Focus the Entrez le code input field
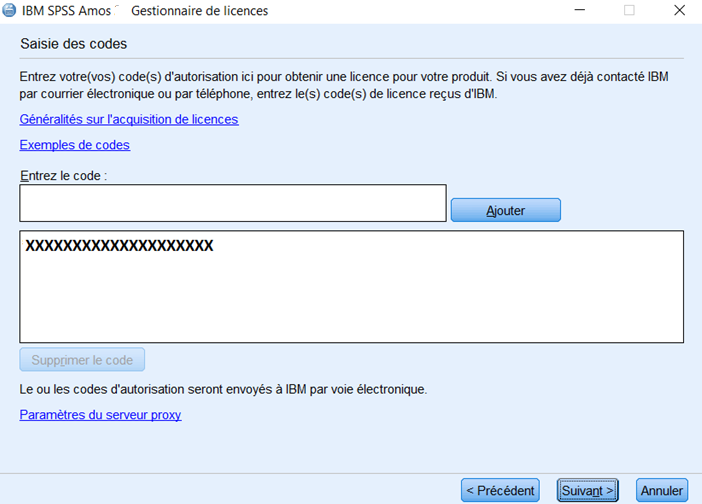The width and height of the screenshot is (702, 504). [232, 203]
